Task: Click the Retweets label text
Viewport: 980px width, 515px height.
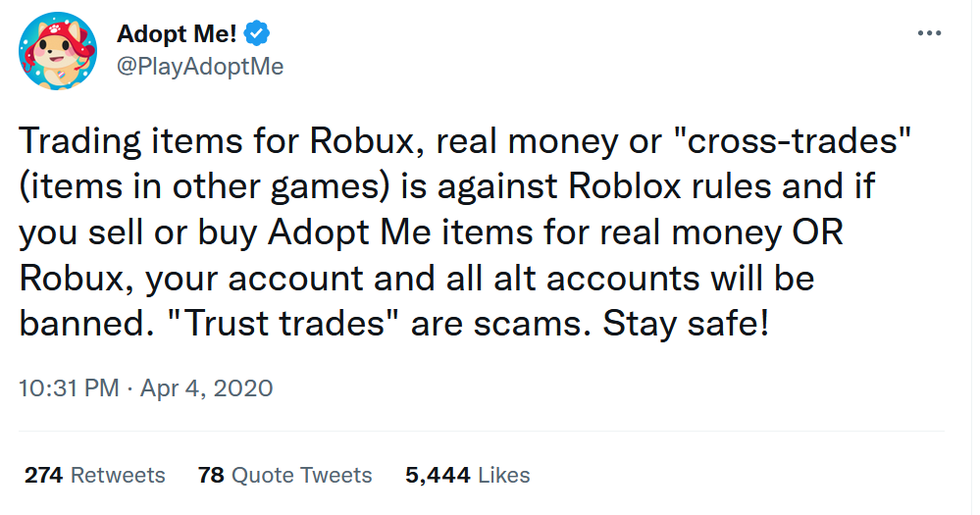Action: tap(118, 475)
